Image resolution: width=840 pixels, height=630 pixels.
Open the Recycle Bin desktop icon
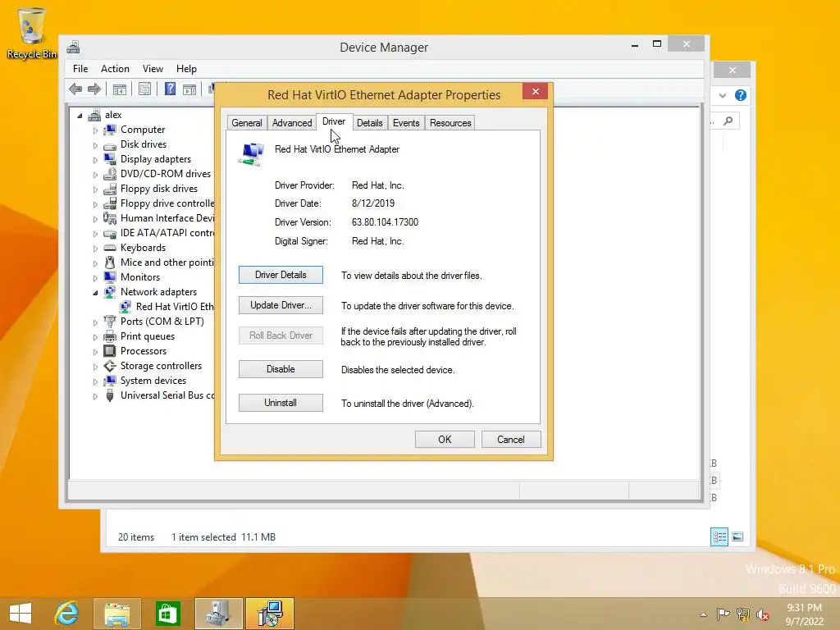(x=32, y=33)
